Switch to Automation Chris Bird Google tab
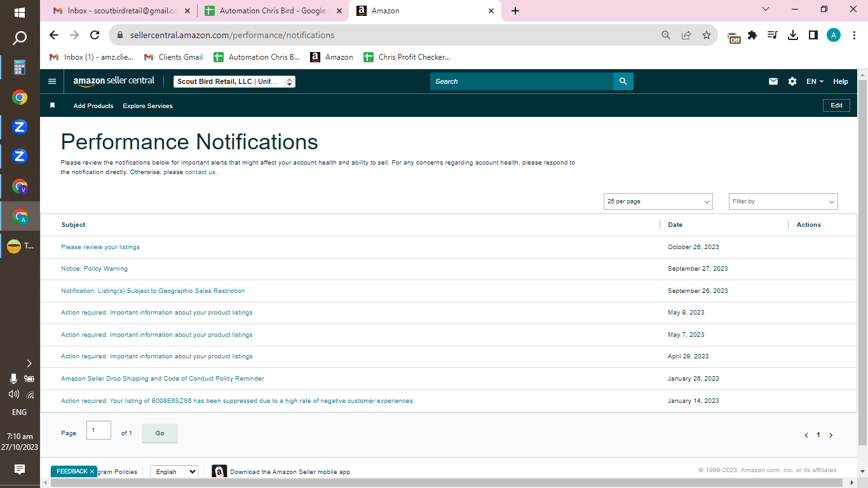The height and width of the screenshot is (488, 868). pos(273,11)
